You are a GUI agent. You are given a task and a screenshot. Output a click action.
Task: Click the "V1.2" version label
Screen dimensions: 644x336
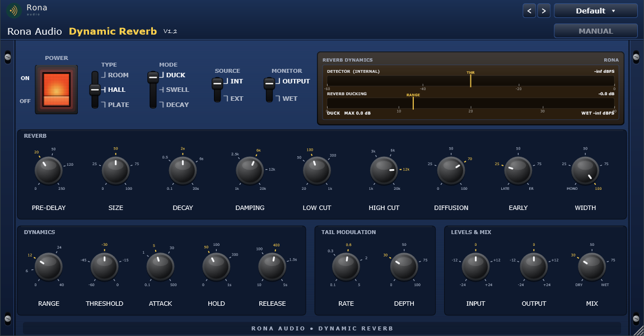[170, 31]
